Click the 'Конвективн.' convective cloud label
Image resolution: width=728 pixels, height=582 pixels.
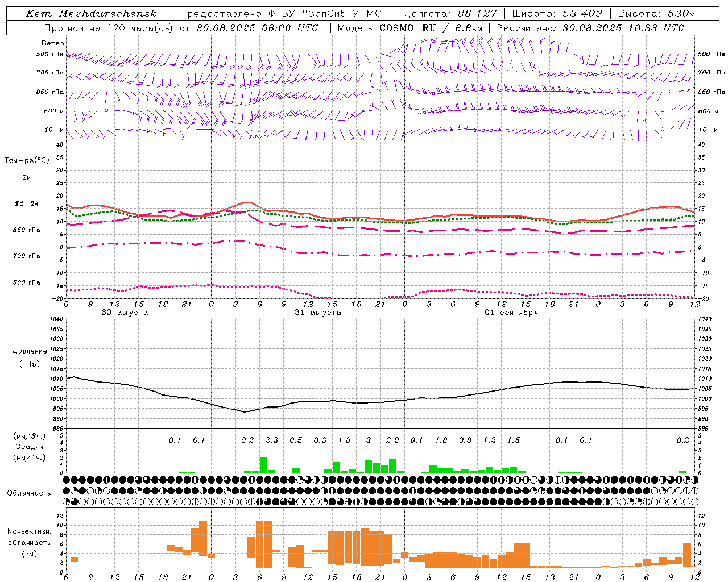[29, 531]
